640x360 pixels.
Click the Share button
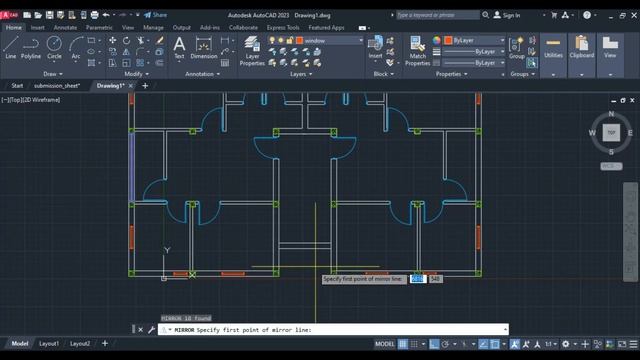(x=156, y=15)
